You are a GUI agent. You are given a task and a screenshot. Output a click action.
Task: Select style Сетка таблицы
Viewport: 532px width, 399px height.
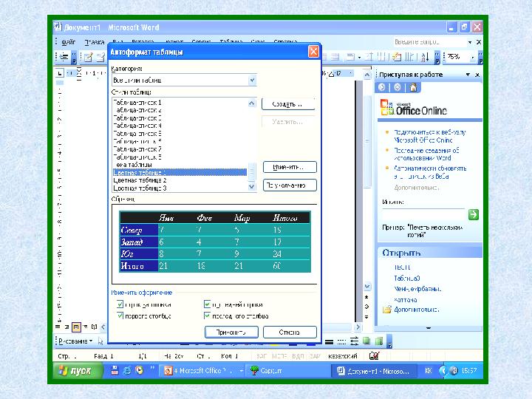(133, 165)
